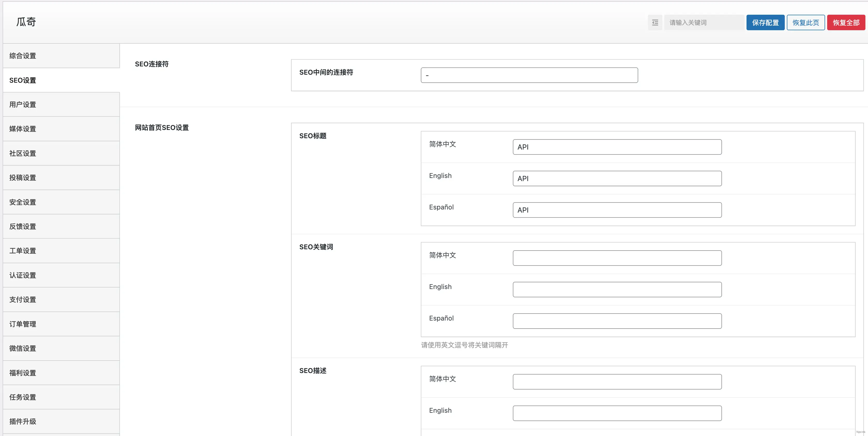Viewport: 868px width, 436px height.
Task: Open the 安全设置 tab
Action: pos(61,202)
